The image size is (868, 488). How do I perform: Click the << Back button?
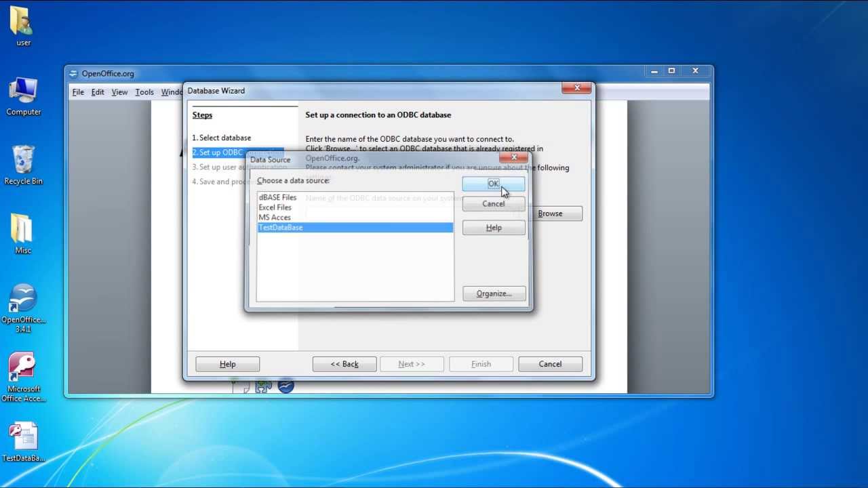(344, 364)
